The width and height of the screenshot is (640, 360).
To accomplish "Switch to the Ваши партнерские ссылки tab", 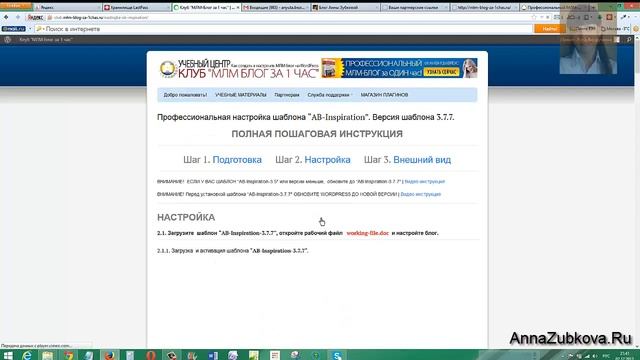I will click(x=415, y=7).
